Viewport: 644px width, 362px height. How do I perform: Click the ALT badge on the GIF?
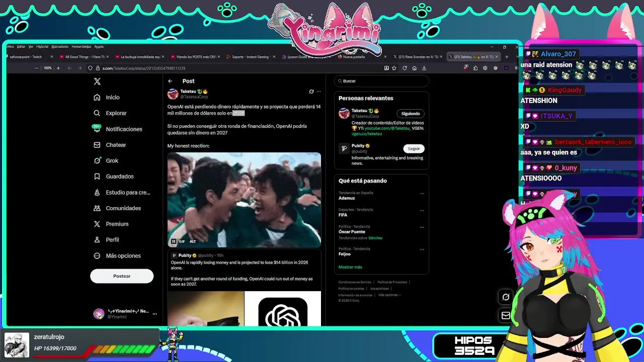coord(193,241)
